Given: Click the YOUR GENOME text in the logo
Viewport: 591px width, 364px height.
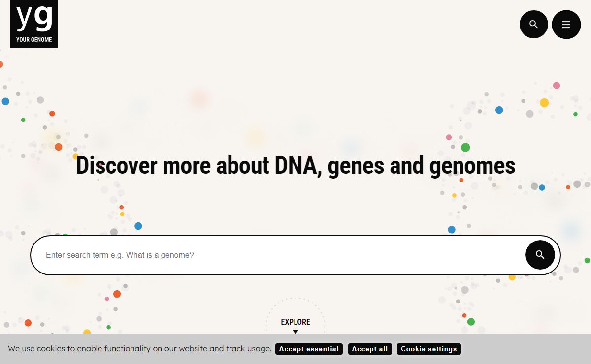Looking at the screenshot, I should (34, 40).
